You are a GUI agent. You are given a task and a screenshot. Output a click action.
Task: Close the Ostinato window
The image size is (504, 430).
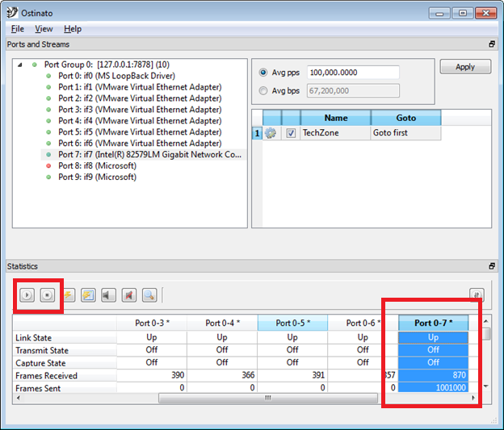[x=485, y=13]
